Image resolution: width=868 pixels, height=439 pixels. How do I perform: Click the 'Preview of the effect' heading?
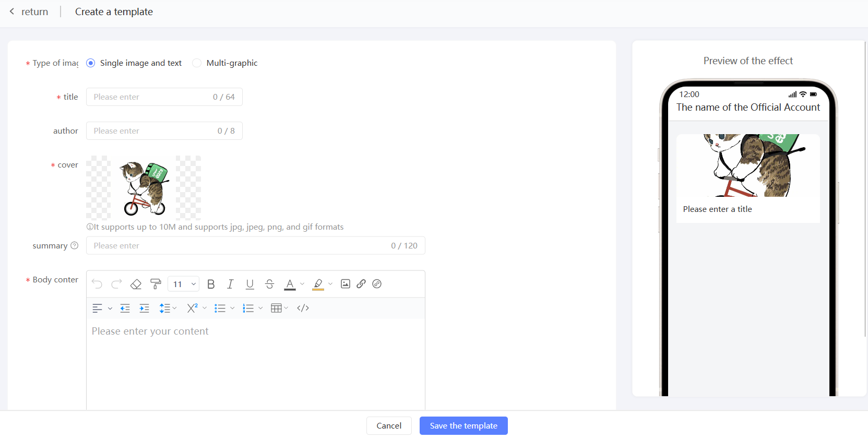pyautogui.click(x=748, y=61)
